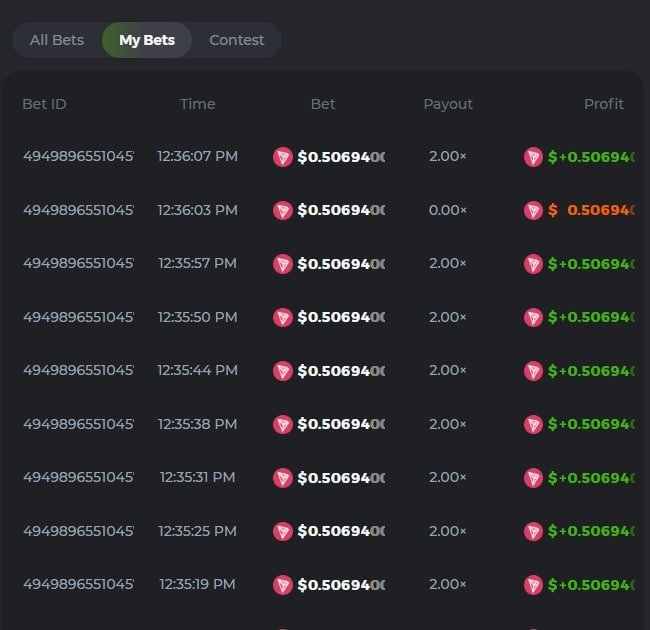Open Bet ID of the 12:36:07 PM bet
Viewport: 650px width, 630px height.
(78, 157)
